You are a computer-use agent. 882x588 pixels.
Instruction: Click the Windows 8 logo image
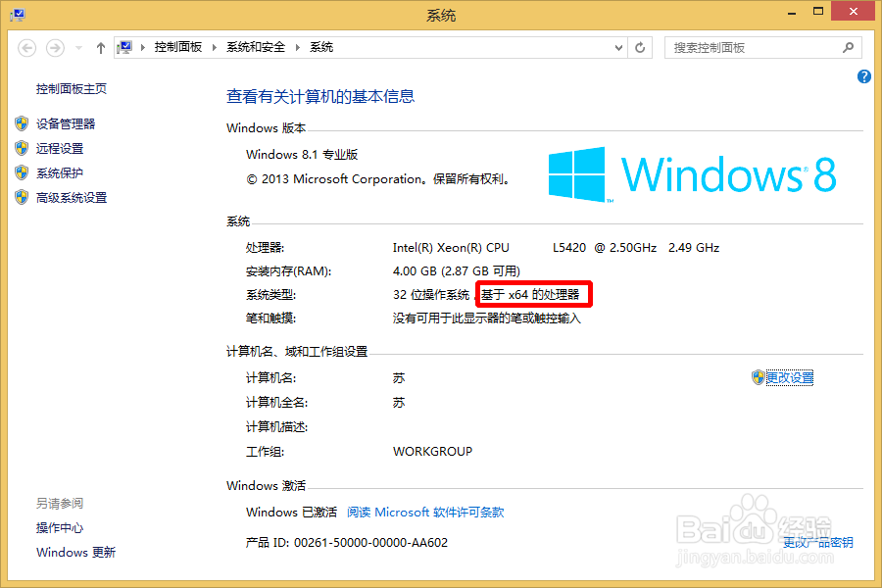tap(693, 174)
